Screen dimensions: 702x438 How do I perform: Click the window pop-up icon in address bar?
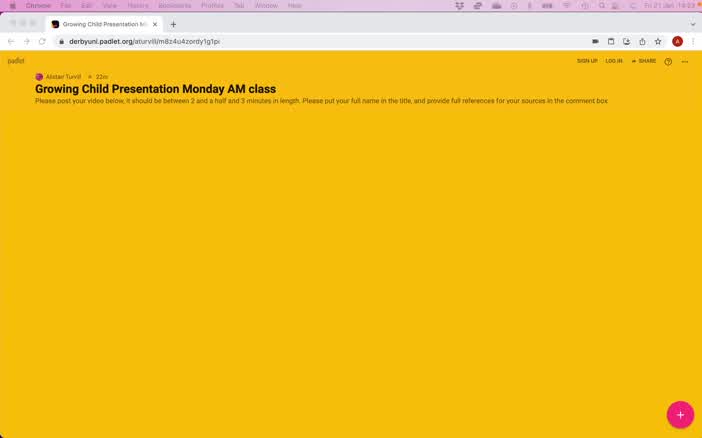[x=611, y=42]
